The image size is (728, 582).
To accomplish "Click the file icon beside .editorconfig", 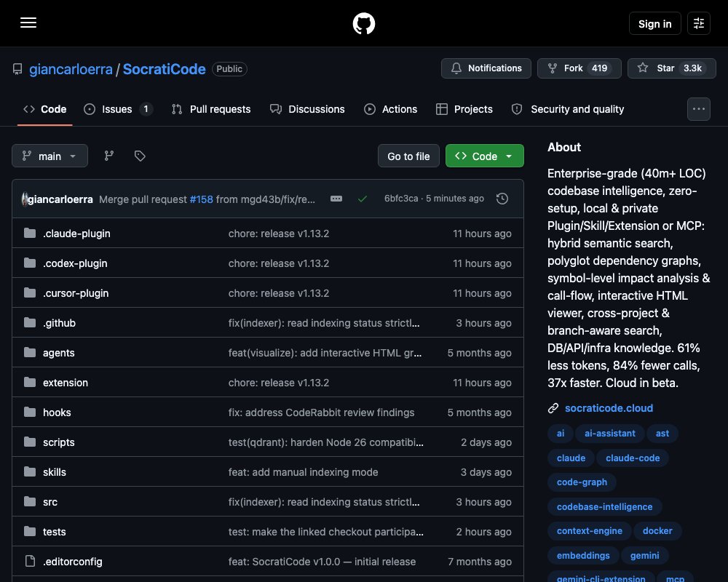I will pos(30,561).
